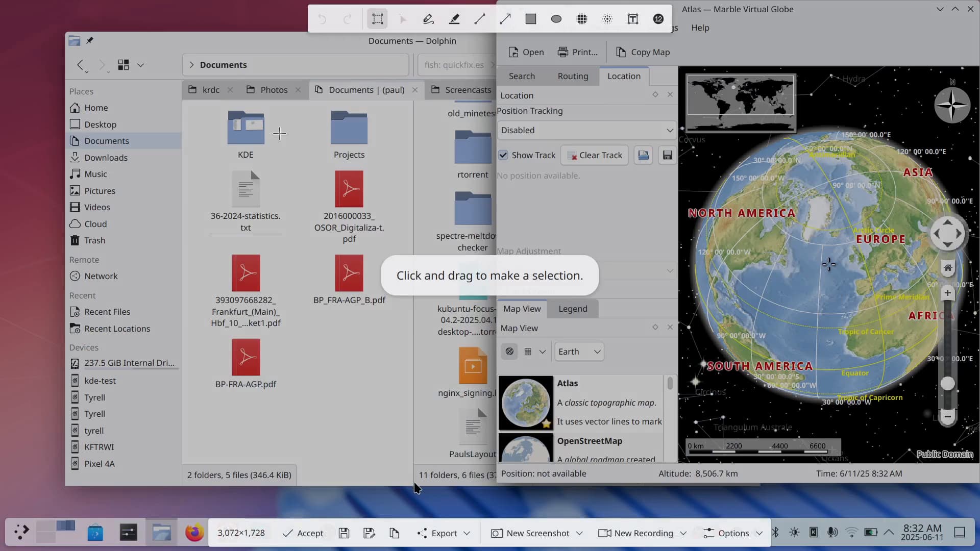Viewport: 980px width, 551px height.
Task: Click the Marble compass rose
Action: 952,105
